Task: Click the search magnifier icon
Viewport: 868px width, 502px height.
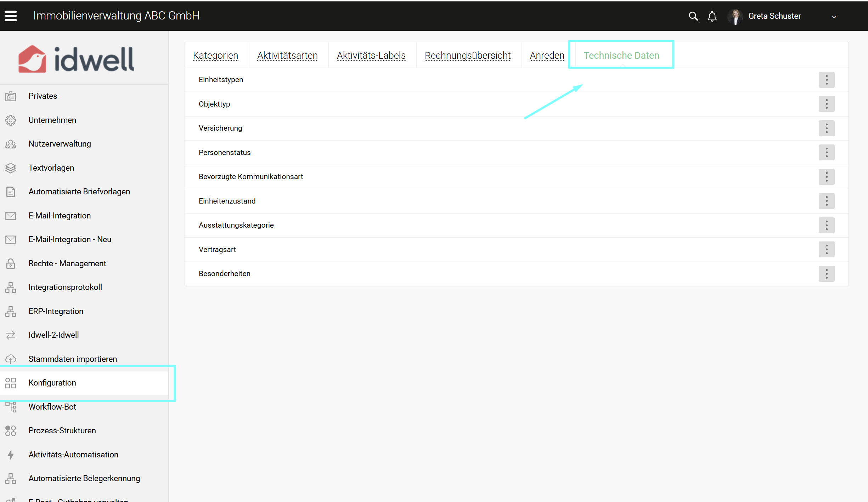Action: coord(693,16)
